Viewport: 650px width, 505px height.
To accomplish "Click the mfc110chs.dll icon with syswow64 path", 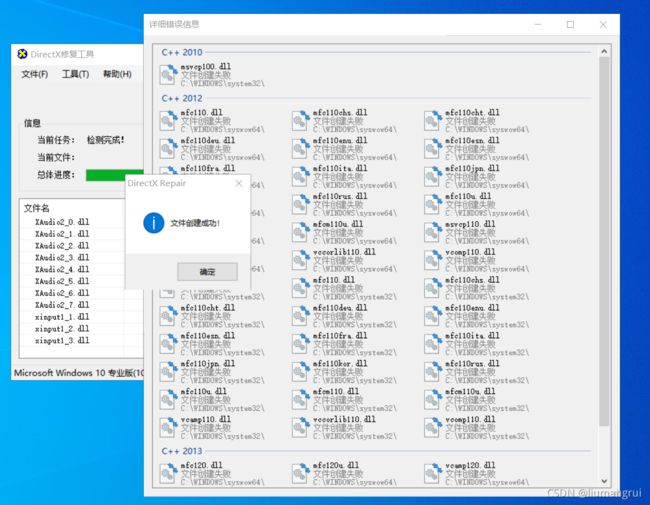I will tap(301, 121).
